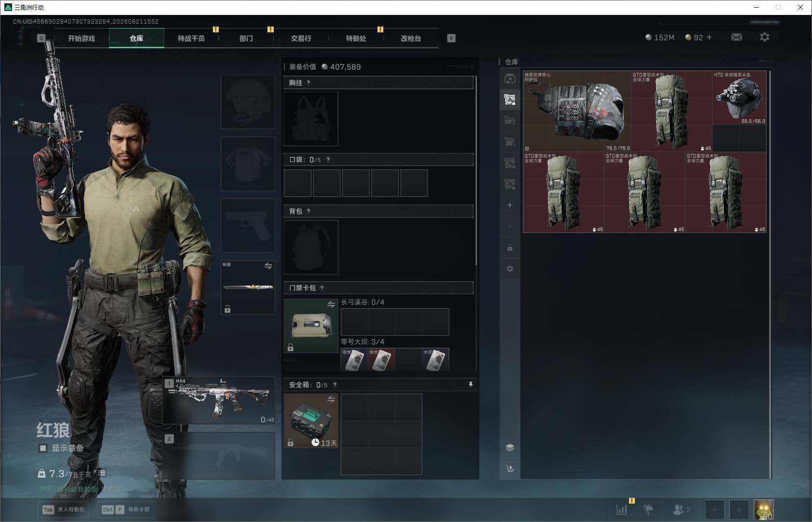
Task: Select the red 技术 keycard in 零号大坝
Action: pyautogui.click(x=381, y=359)
